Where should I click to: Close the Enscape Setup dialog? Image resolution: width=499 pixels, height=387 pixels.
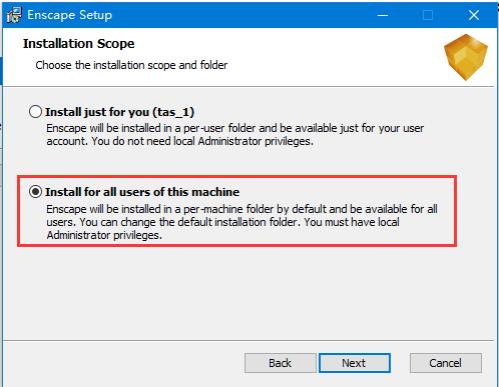pos(474,15)
